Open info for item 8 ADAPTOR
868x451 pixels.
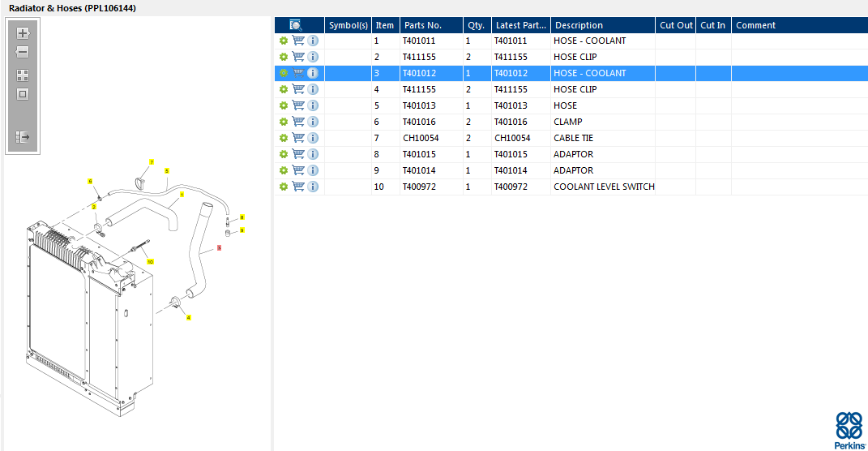coord(313,154)
